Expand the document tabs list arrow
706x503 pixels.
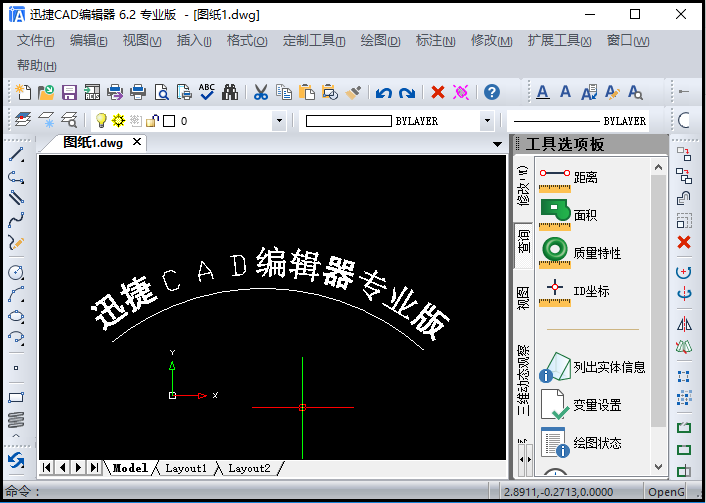(497, 144)
